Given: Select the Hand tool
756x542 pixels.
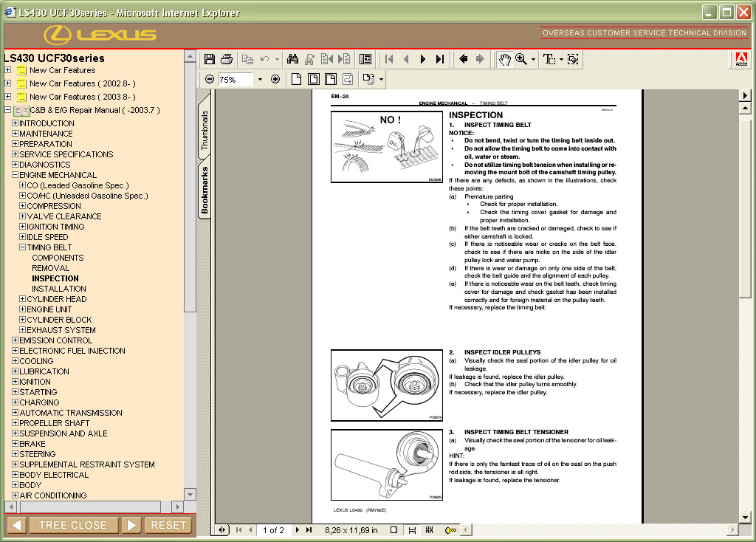Looking at the screenshot, I should 504,59.
